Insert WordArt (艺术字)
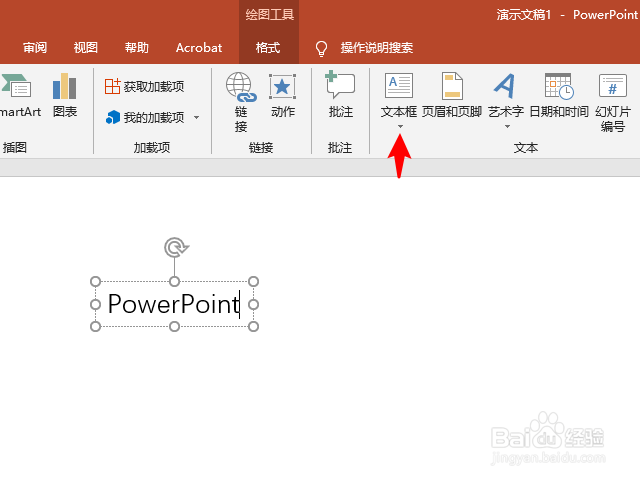 506,96
